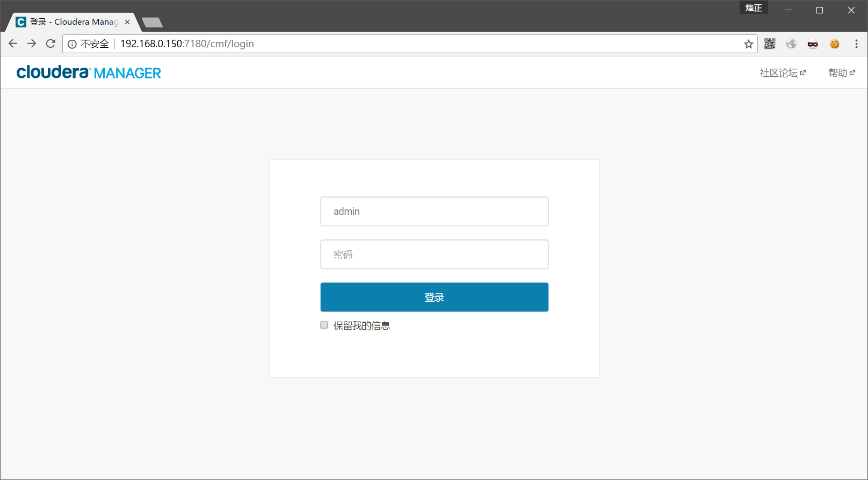Open the 社区论坛 community forum link
The width and height of the screenshot is (868, 480).
pyautogui.click(x=783, y=73)
